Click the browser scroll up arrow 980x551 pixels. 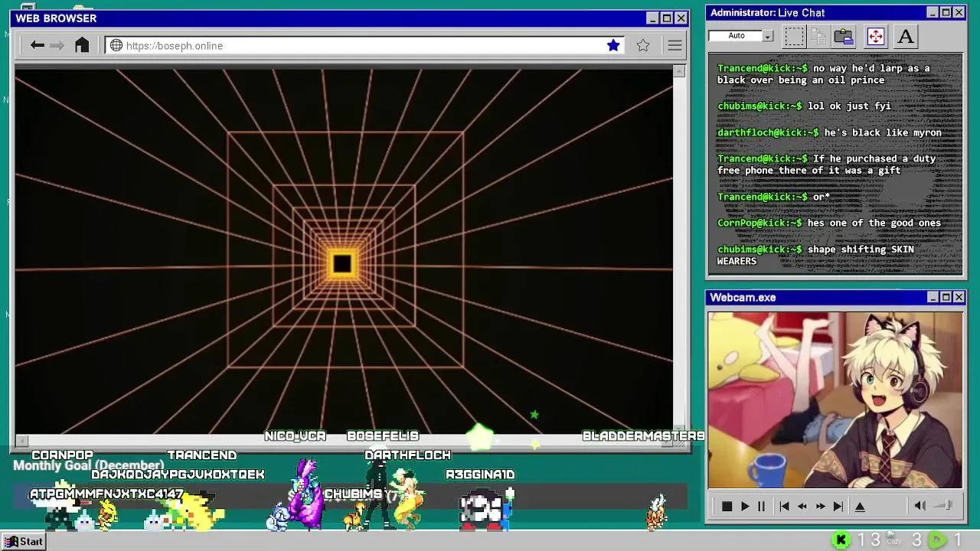click(x=679, y=71)
